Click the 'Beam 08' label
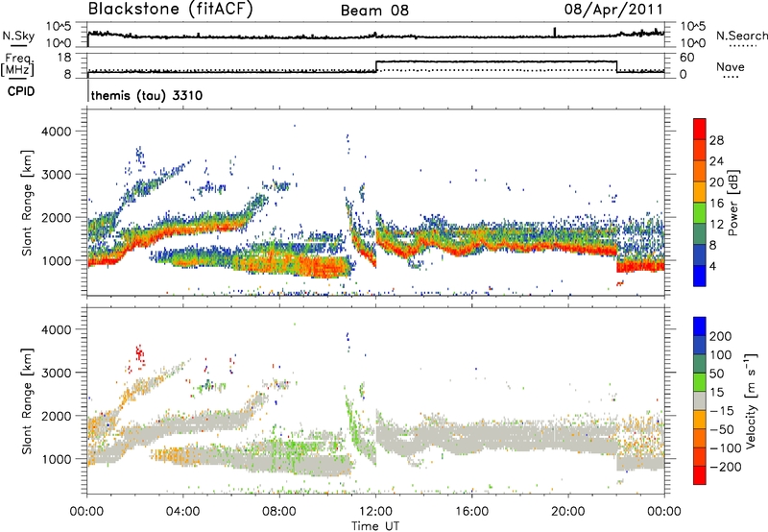The height and width of the screenshot is (532, 768). coord(374,11)
